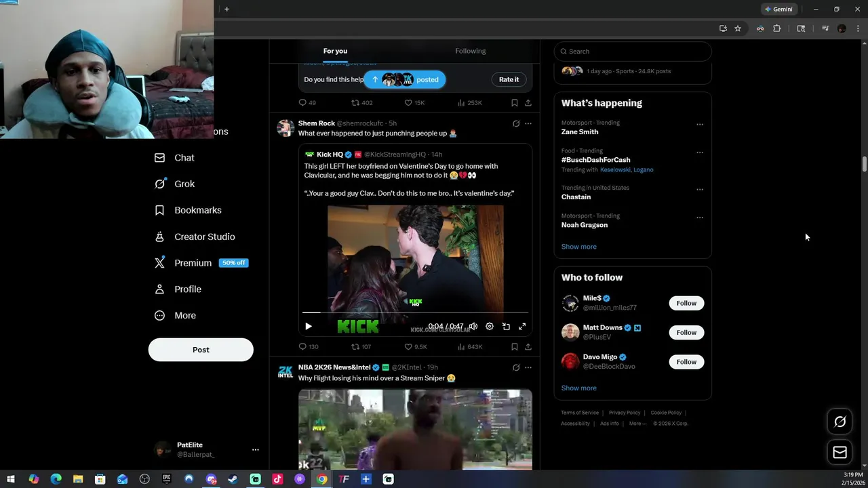Follow Matt Downs
The width and height of the screenshot is (868, 488).
tap(686, 332)
